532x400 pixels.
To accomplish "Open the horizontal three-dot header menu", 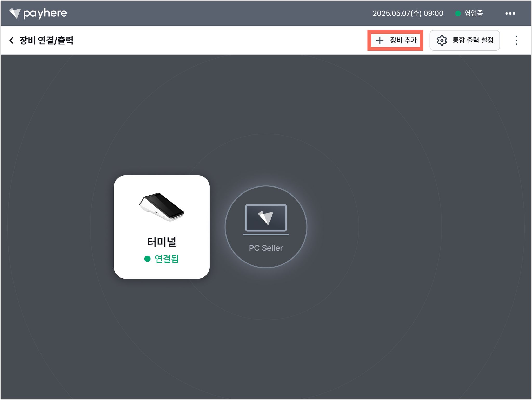I will pyautogui.click(x=510, y=13).
